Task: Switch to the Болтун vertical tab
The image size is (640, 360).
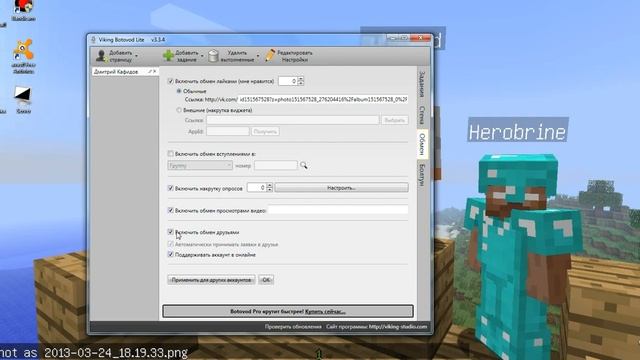Action: [422, 176]
